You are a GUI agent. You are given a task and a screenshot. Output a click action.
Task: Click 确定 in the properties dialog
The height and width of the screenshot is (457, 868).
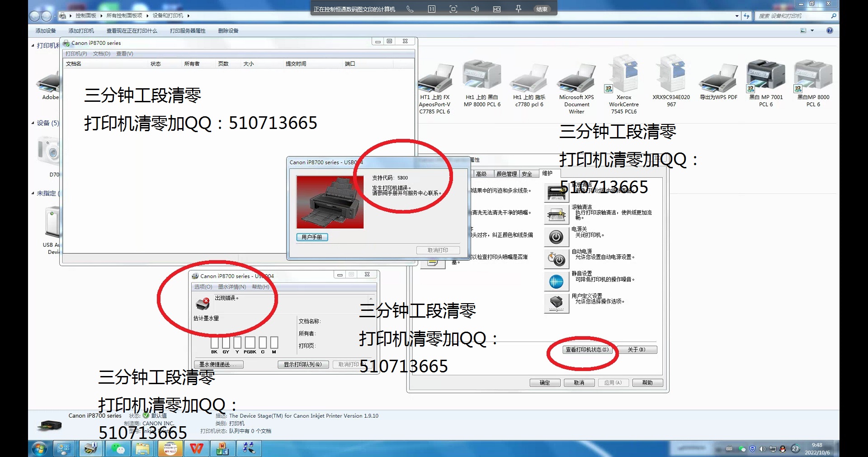[x=545, y=383]
